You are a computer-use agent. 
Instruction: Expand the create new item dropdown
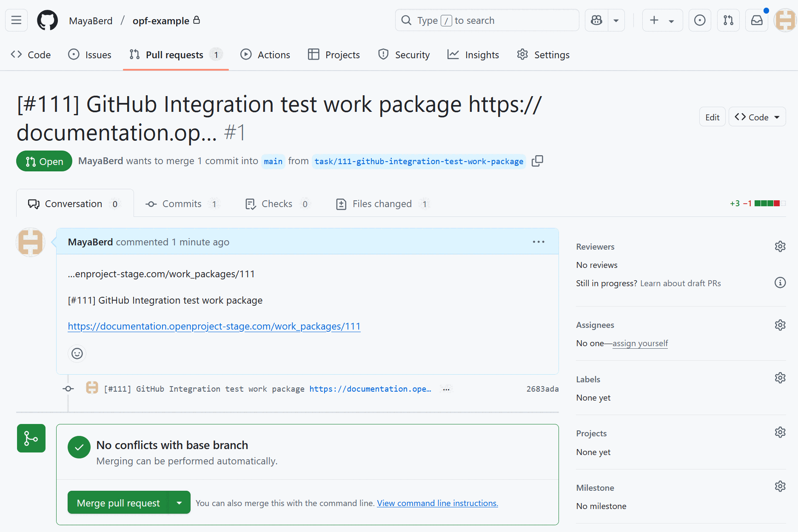click(671, 20)
